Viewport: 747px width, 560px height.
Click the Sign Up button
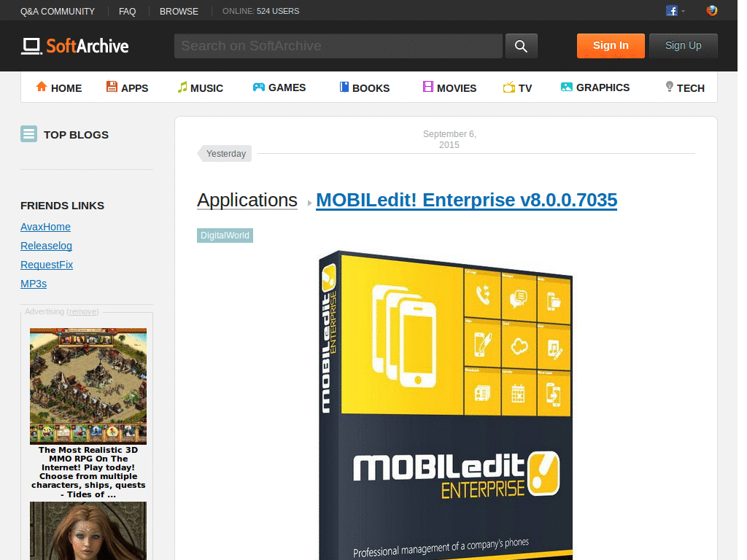683,46
